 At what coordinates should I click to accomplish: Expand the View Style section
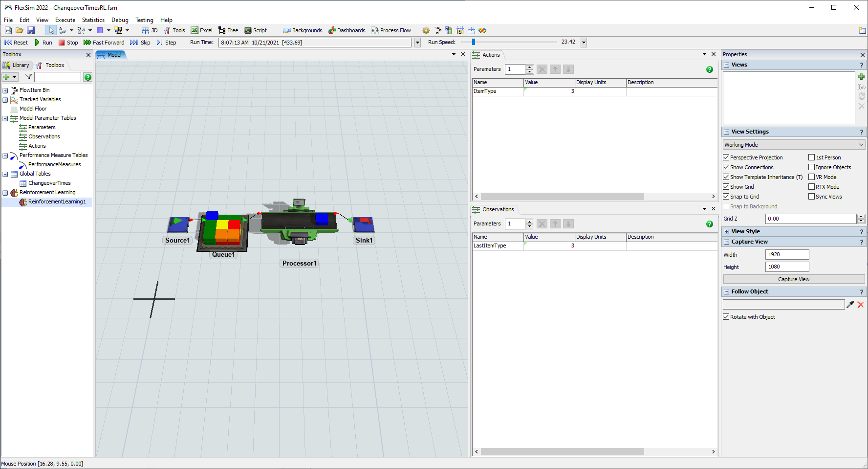[727, 232]
